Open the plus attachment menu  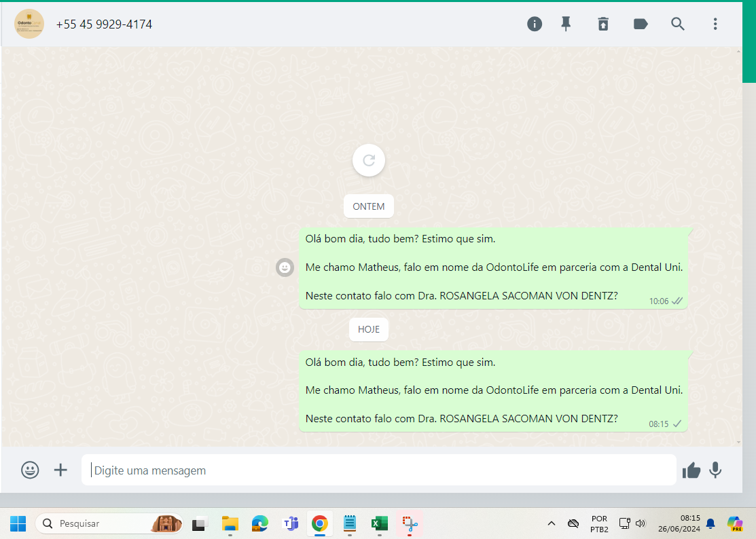tap(60, 470)
